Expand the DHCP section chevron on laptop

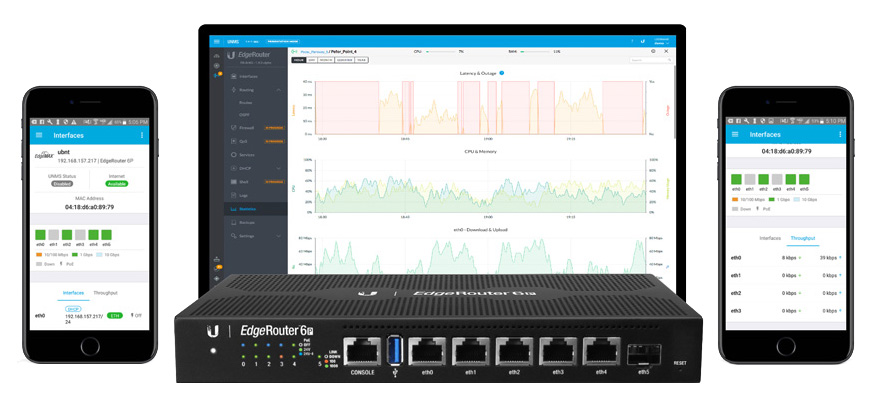click(279, 168)
